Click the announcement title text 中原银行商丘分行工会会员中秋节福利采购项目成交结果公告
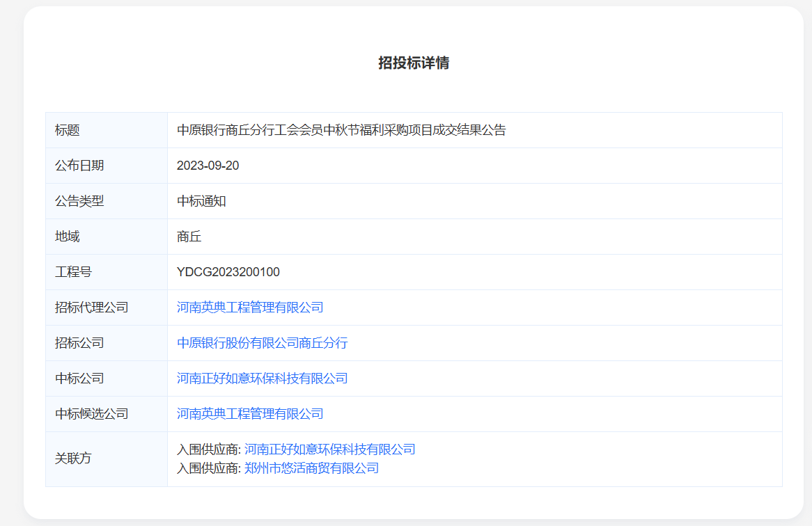This screenshot has height=526, width=812. click(x=341, y=130)
